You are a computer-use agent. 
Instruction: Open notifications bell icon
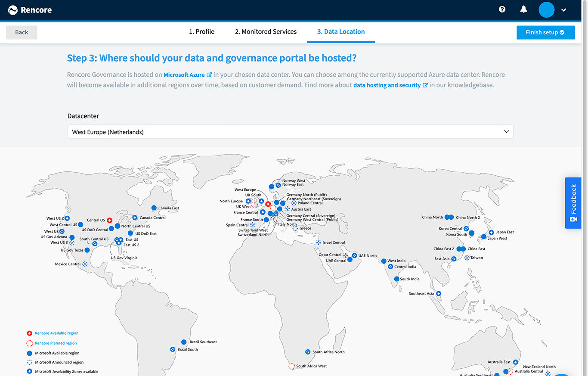(523, 9)
